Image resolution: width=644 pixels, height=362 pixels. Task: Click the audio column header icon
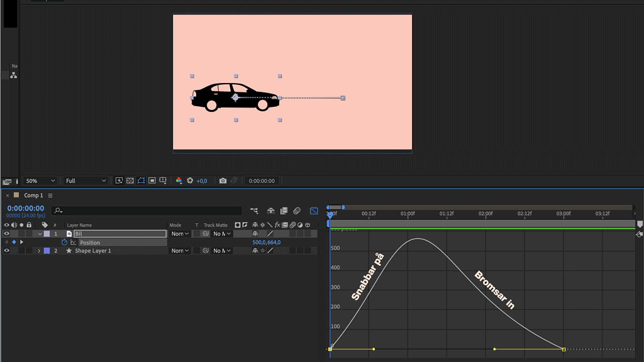(14, 225)
